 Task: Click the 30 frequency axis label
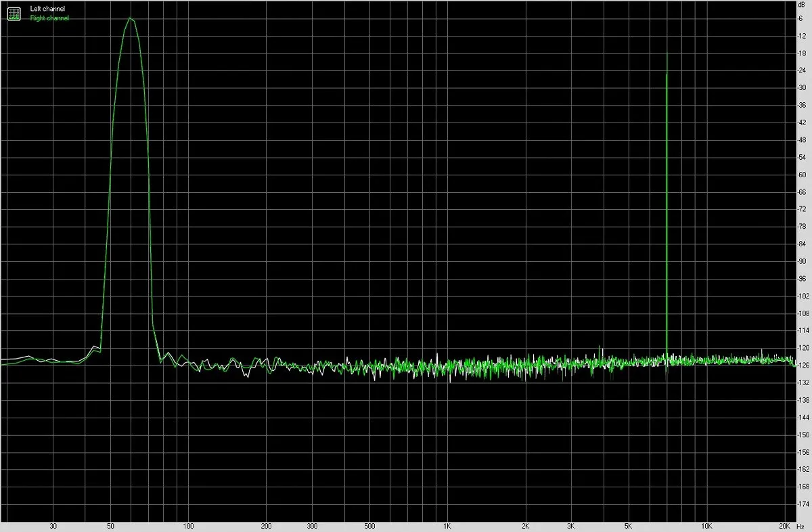click(53, 526)
